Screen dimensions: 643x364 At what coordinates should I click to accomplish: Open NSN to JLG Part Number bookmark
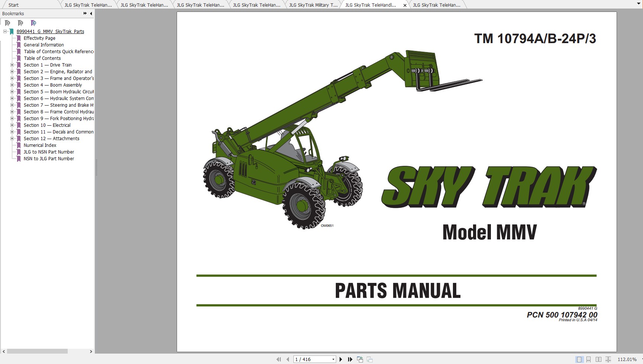[x=49, y=158]
